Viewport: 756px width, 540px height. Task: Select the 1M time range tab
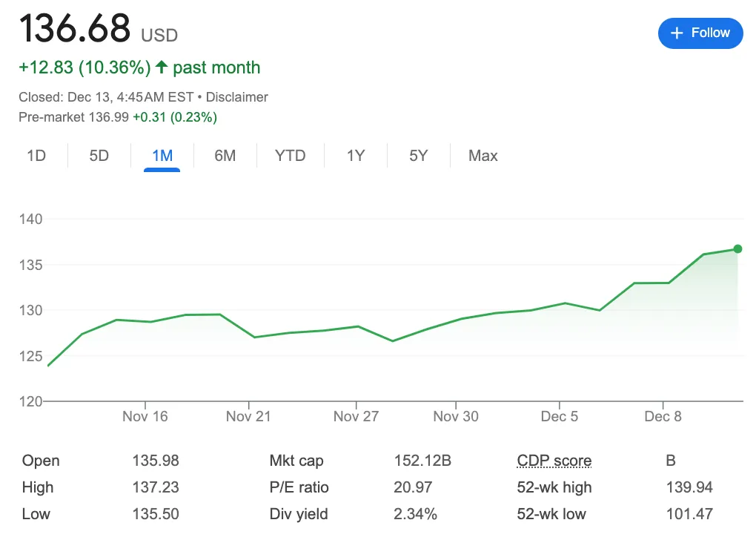(x=162, y=156)
